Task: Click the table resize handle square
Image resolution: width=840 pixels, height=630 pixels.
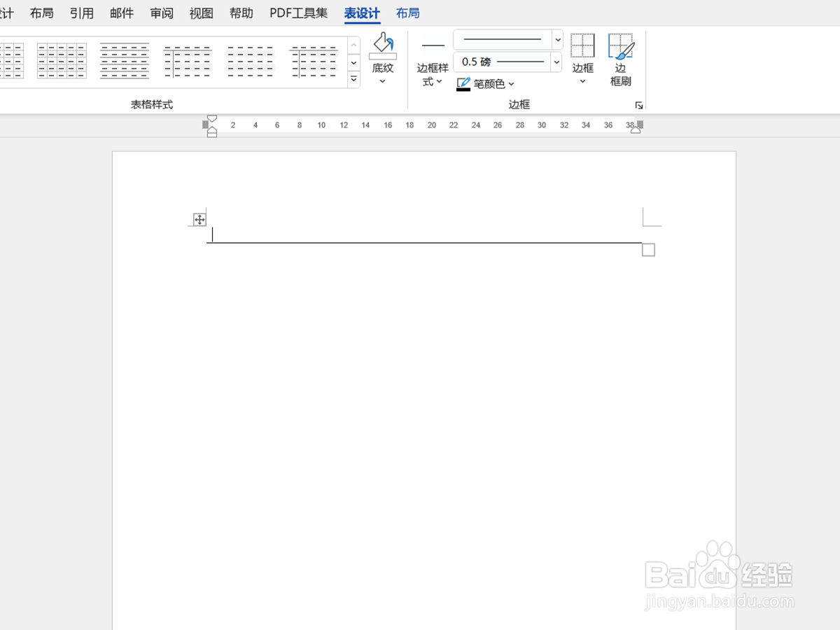Action: coord(648,250)
